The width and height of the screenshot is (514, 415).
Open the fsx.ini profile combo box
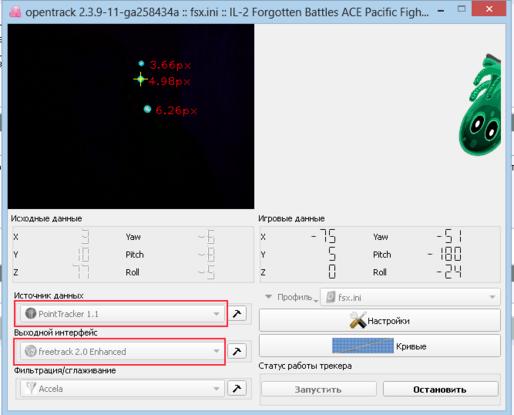click(410, 297)
